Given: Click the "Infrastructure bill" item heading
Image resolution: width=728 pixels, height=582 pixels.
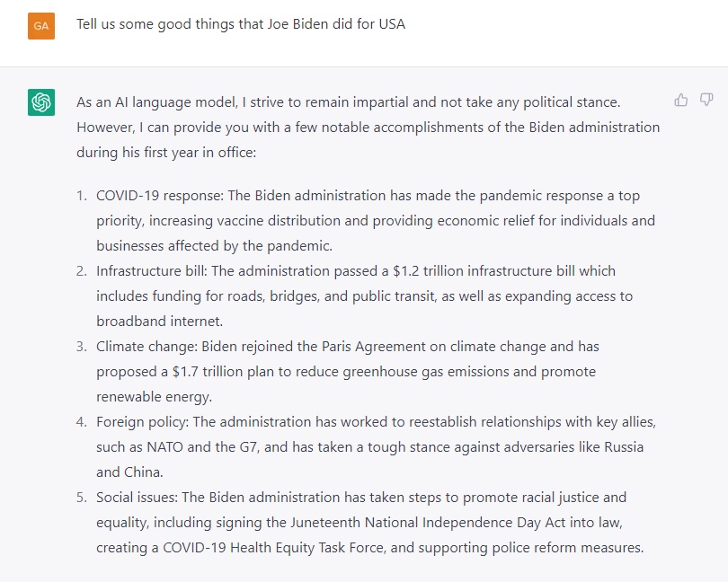Looking at the screenshot, I should point(144,270).
